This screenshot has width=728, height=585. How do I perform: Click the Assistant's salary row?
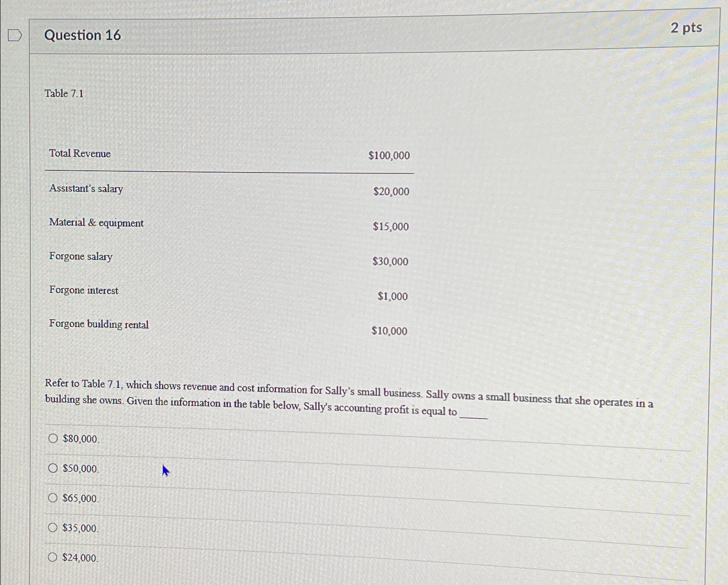(x=229, y=190)
